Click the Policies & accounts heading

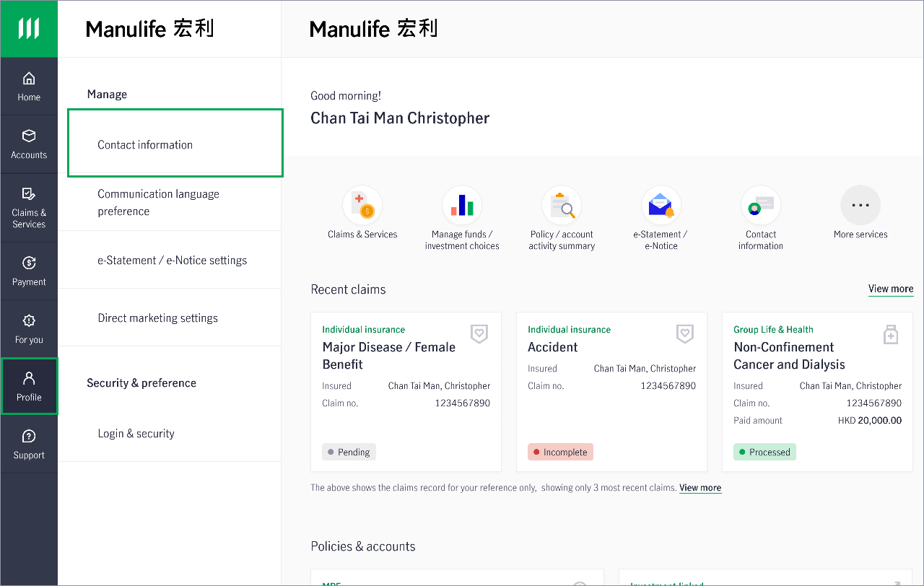(363, 546)
